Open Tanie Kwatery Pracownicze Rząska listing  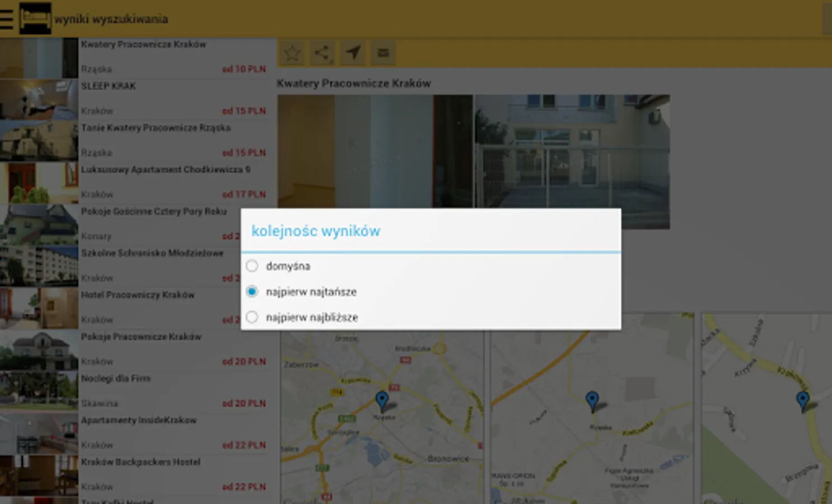(x=134, y=141)
